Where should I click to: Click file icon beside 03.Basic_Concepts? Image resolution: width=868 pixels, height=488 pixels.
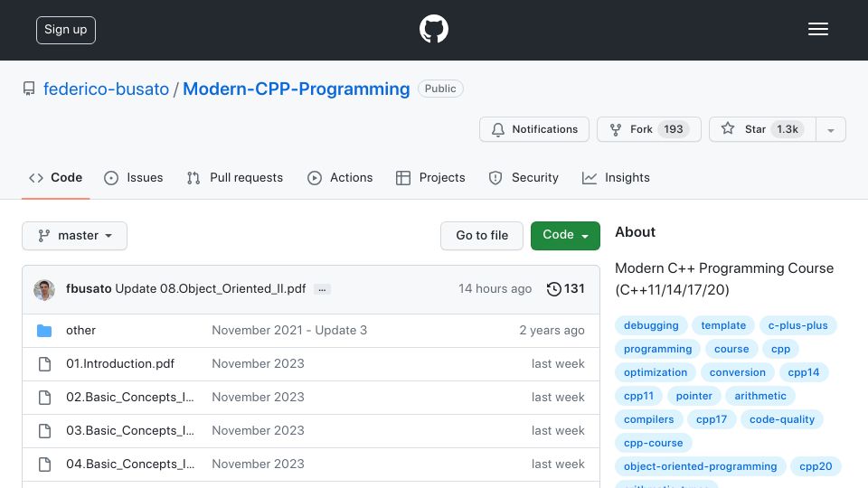pyautogui.click(x=45, y=431)
